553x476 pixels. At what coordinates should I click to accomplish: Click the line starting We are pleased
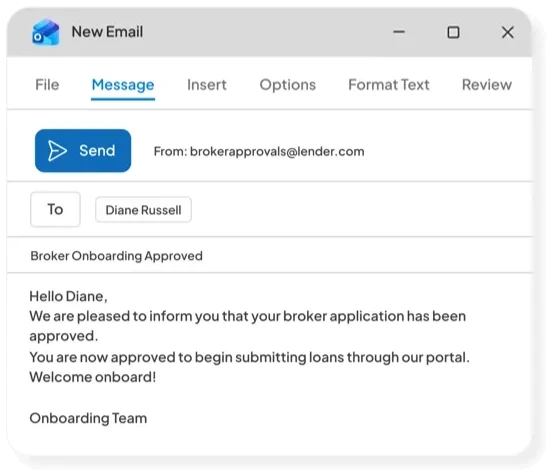click(x=248, y=316)
